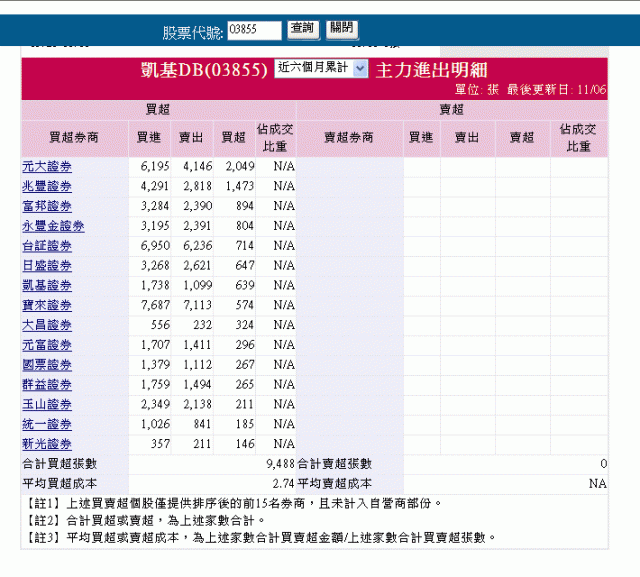Screen dimensions: 640x577
Task: Open the 台証證券 broker link
Action: (47, 246)
